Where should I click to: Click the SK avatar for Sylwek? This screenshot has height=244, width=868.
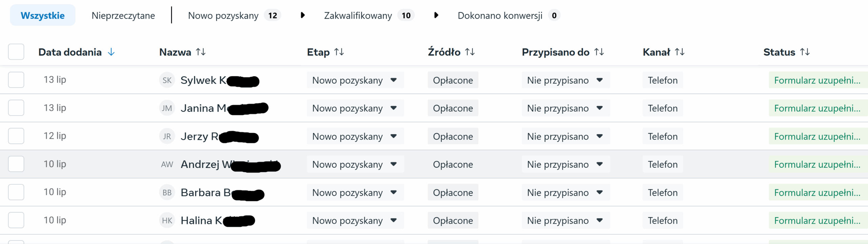tap(167, 80)
